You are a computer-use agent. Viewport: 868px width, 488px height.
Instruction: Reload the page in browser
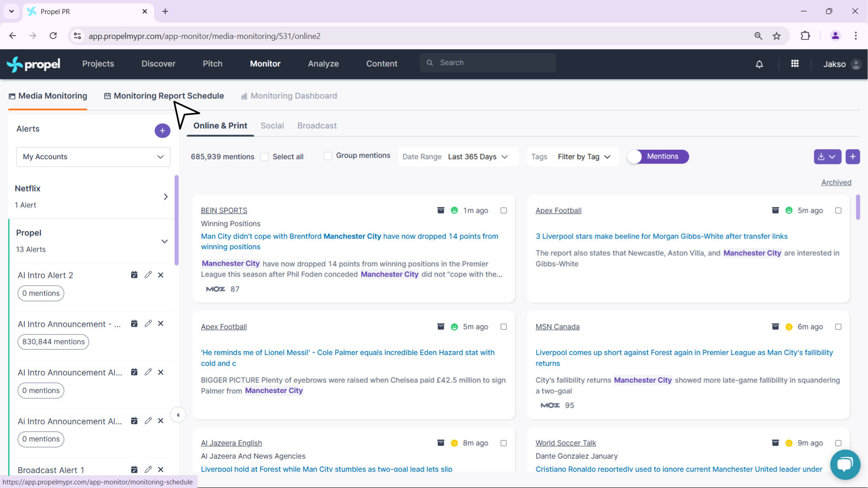(53, 36)
